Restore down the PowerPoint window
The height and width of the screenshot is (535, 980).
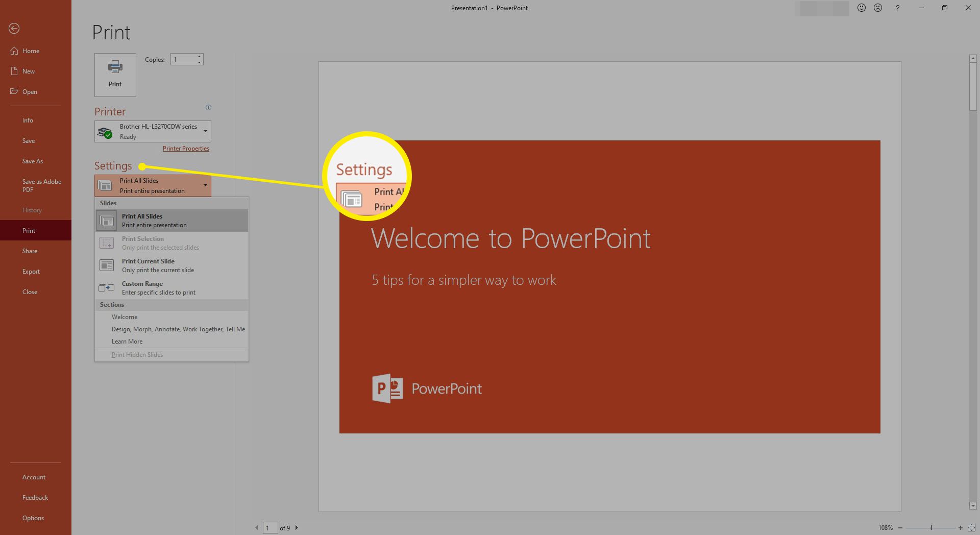click(x=945, y=8)
